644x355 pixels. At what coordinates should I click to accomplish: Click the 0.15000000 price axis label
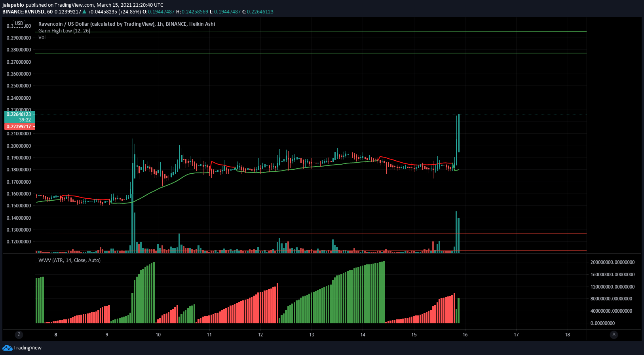click(19, 206)
